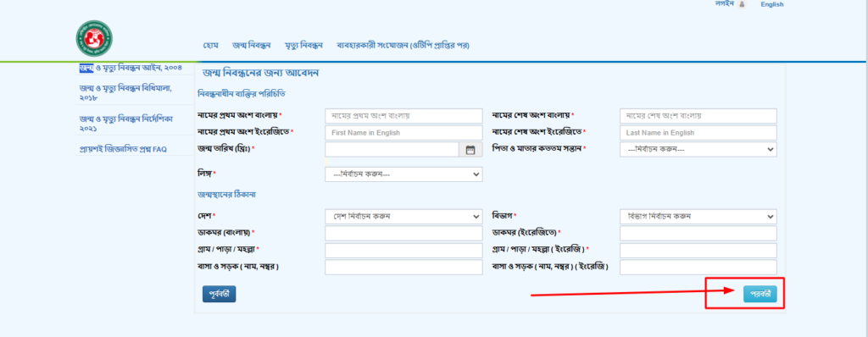Image resolution: width=868 pixels, height=337 pixels.
Task: Expand পিতা ও মাতার কততম সন্তান dropdown
Action: click(x=698, y=149)
